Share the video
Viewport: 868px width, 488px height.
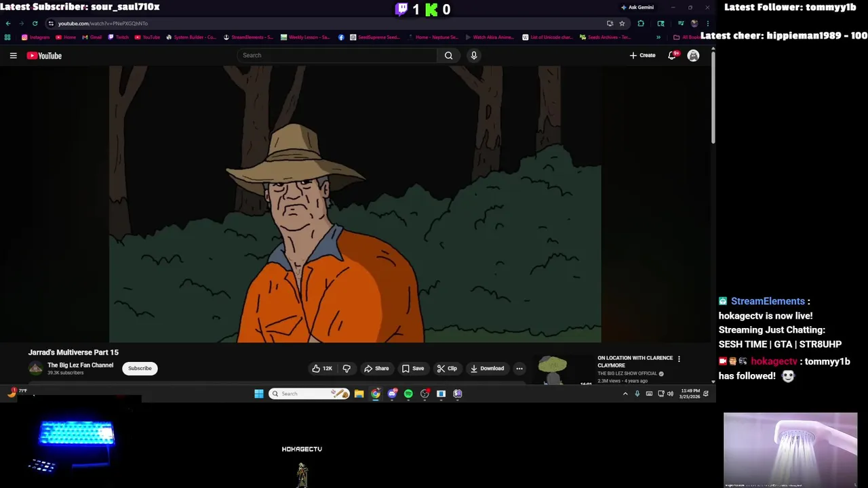[x=376, y=369]
